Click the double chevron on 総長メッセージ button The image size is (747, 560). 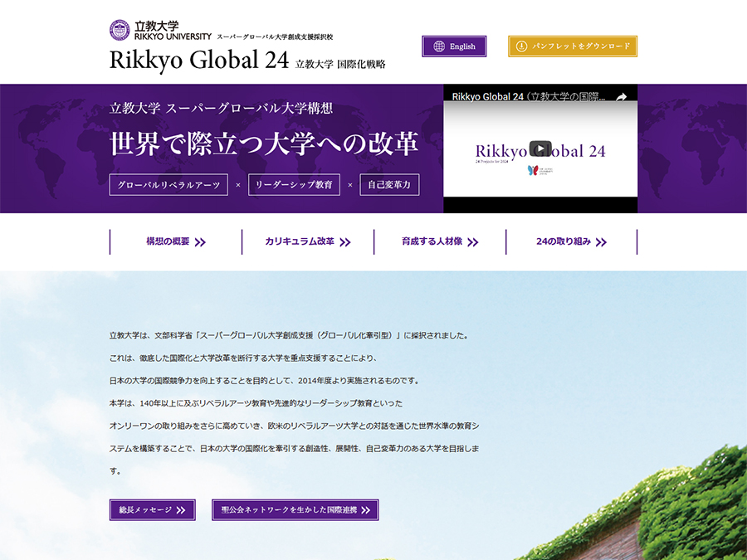[x=181, y=510]
